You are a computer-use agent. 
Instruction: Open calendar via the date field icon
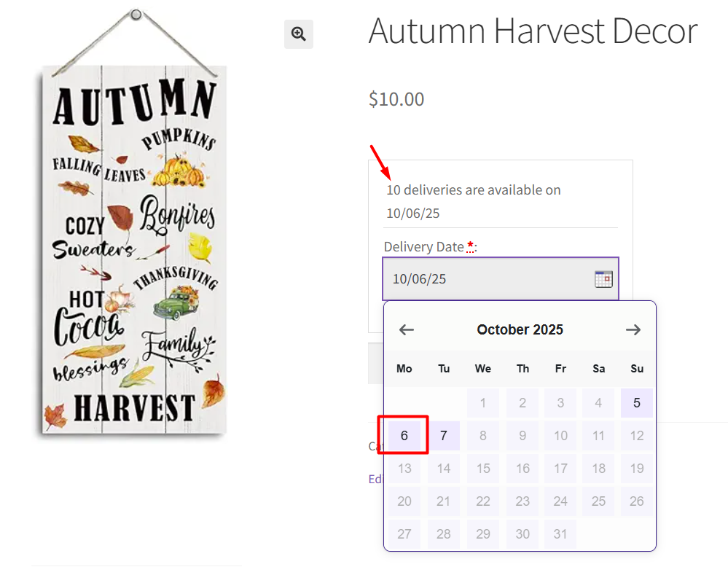(603, 278)
